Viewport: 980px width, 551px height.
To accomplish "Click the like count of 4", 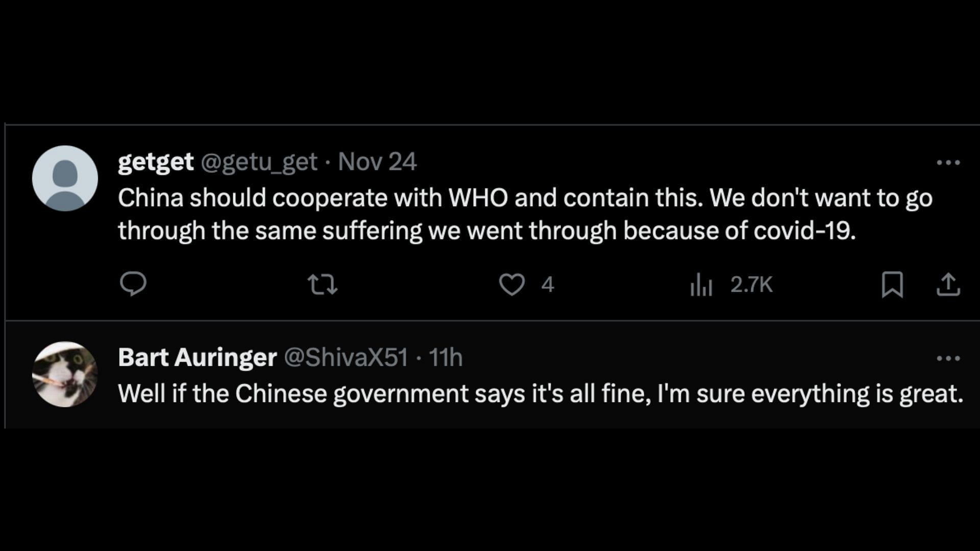I will point(548,285).
